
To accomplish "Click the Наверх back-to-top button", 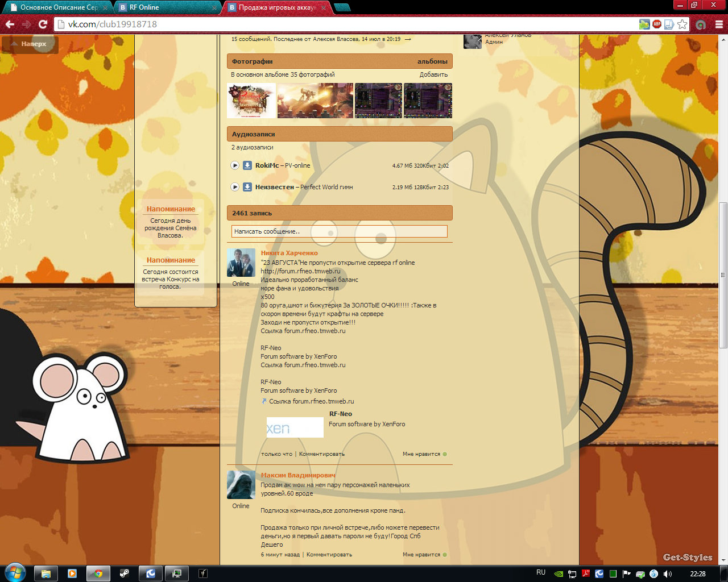I will (30, 44).
